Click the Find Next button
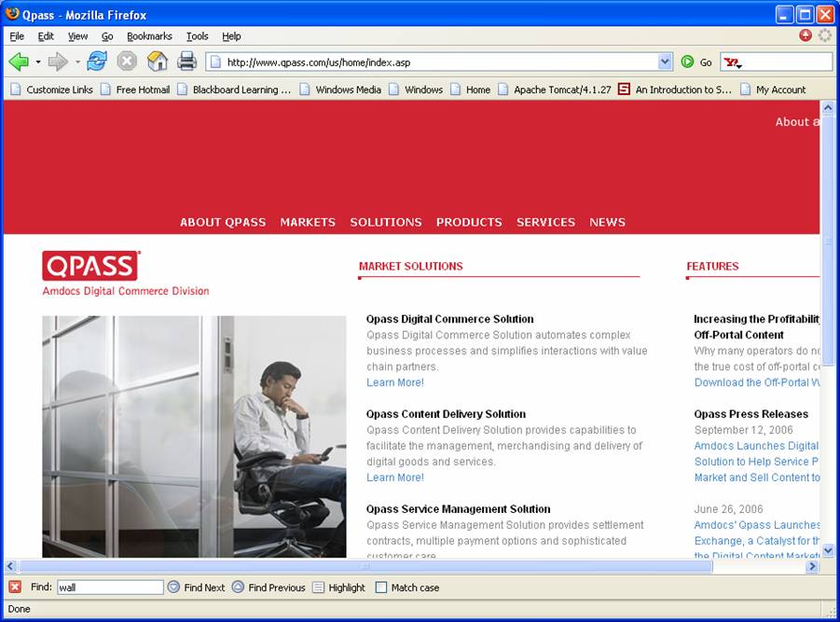 [x=196, y=587]
